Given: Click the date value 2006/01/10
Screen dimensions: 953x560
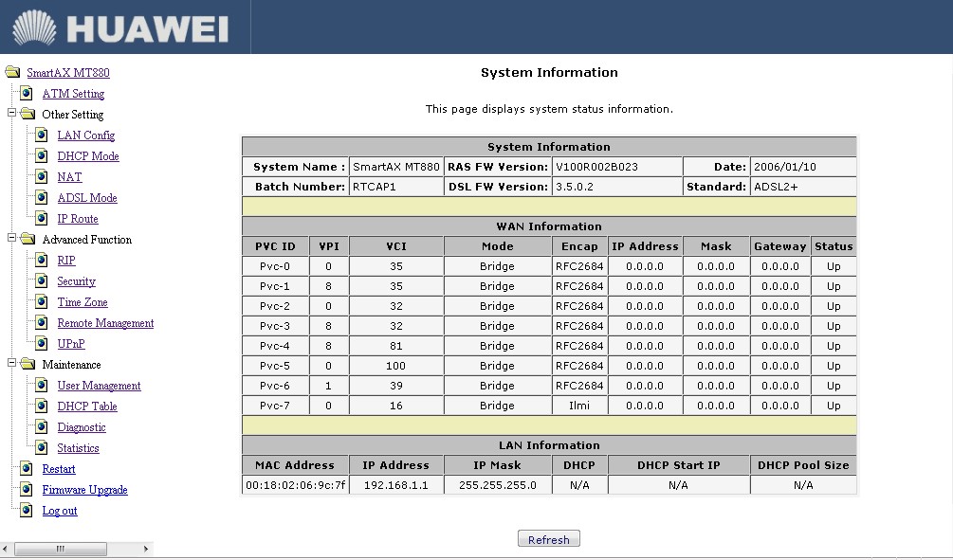Looking at the screenshot, I should click(803, 167).
